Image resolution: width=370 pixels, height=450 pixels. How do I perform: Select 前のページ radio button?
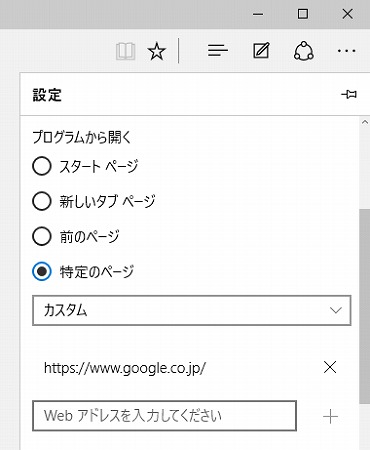[42, 236]
